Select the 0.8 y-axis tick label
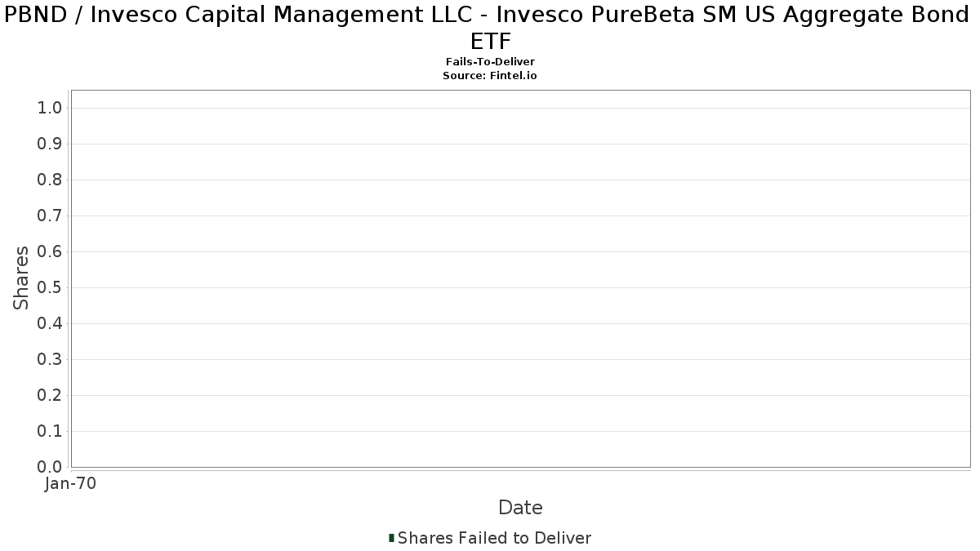980x551 pixels. point(50,180)
